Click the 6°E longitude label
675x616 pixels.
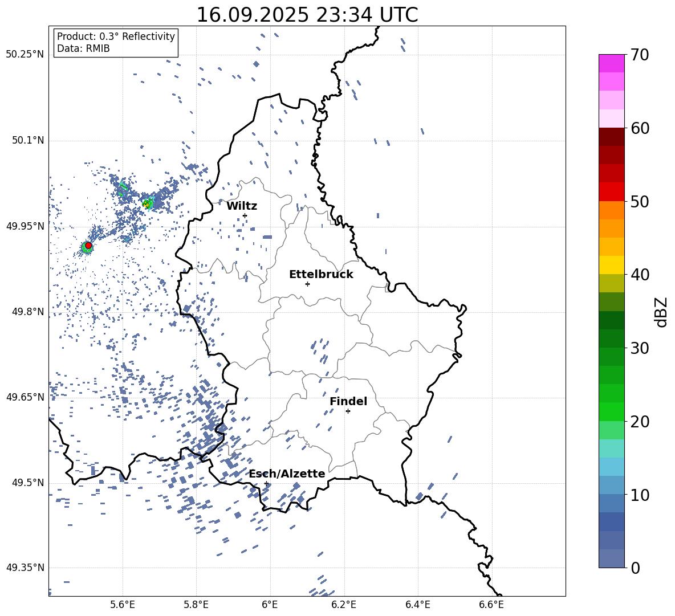270,605
